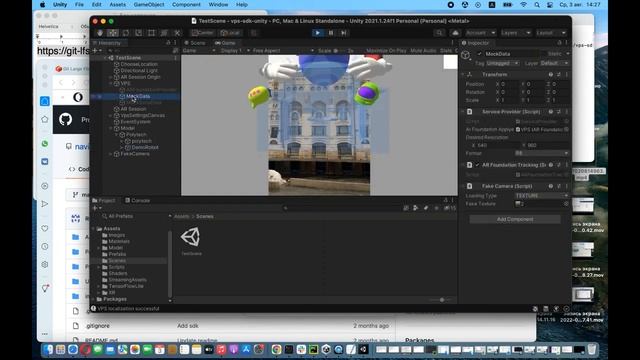This screenshot has width=640, height=360.
Task: Open the Account dropdown
Action: tap(480, 33)
